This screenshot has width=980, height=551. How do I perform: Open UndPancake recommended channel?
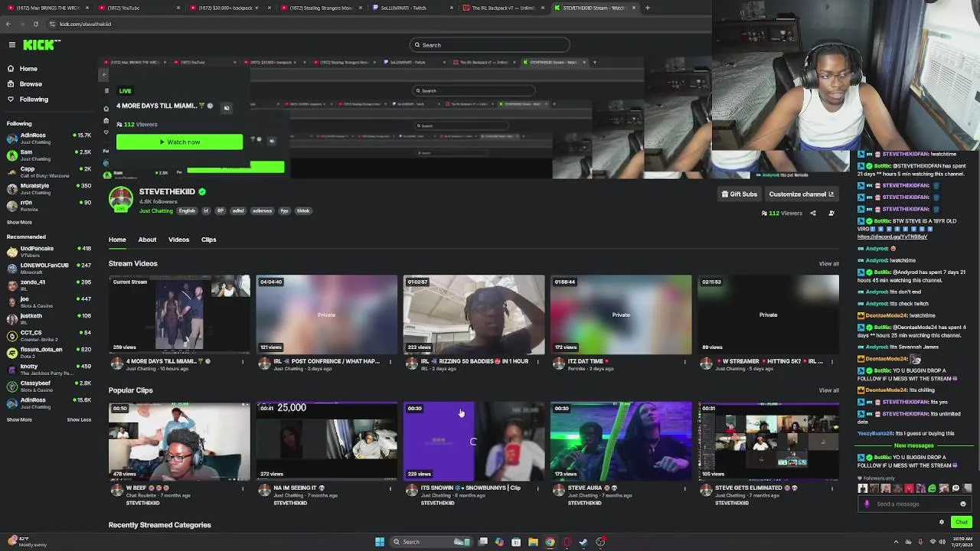pyautogui.click(x=49, y=252)
